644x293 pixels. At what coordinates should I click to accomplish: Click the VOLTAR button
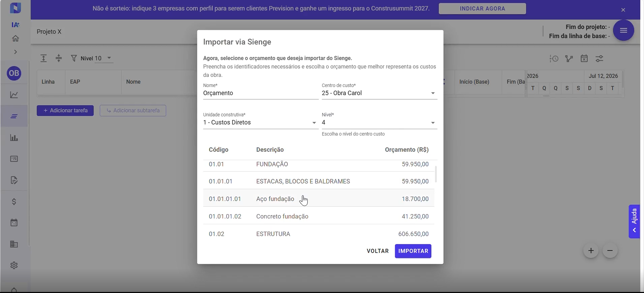tap(378, 251)
